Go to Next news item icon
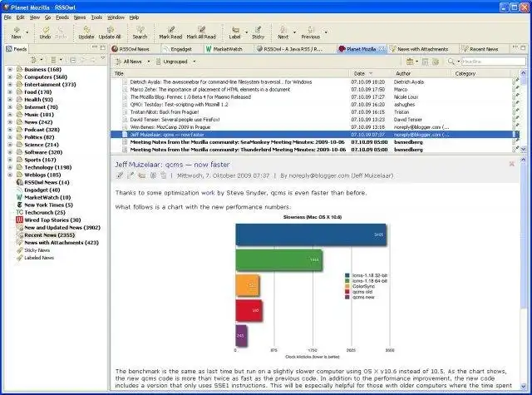532x395 pixels. click(283, 30)
